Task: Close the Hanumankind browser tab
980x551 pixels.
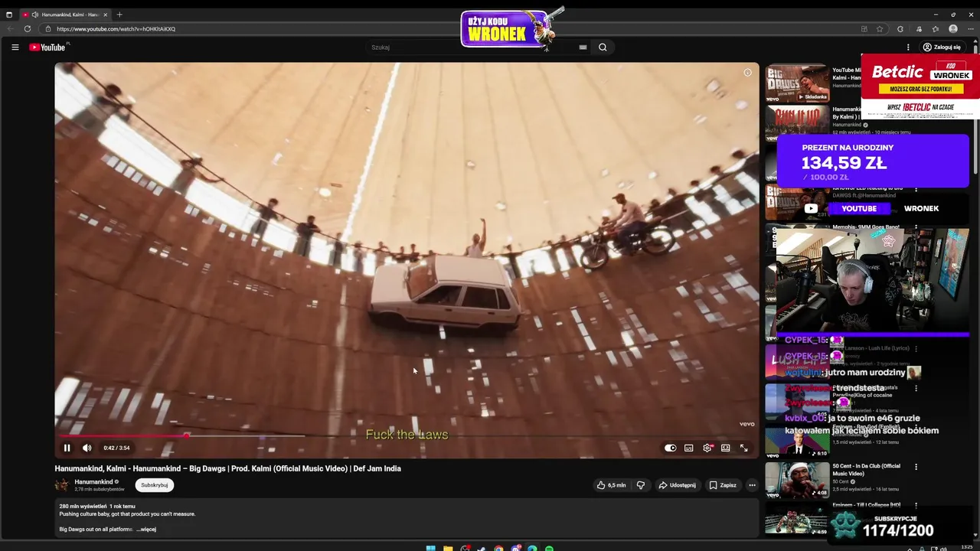Action: click(106, 15)
